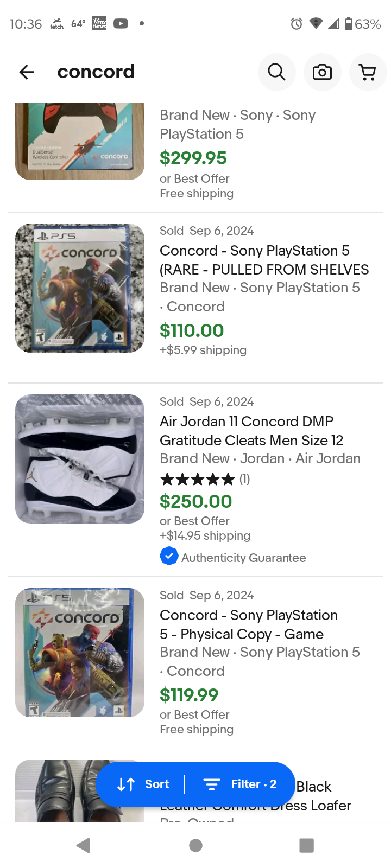
Task: Tap the Concord PS5 game thumbnail at $110.00
Action: point(80,288)
